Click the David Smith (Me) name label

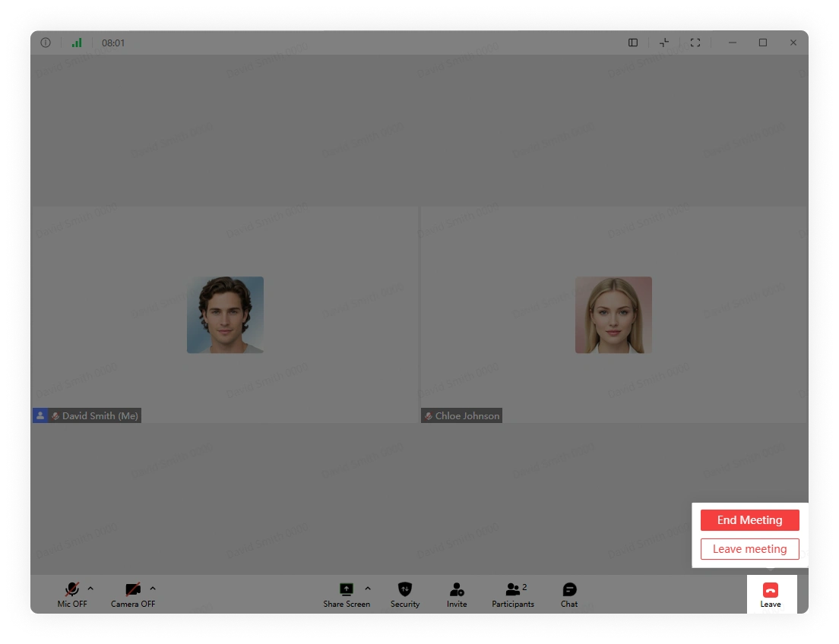(100, 415)
